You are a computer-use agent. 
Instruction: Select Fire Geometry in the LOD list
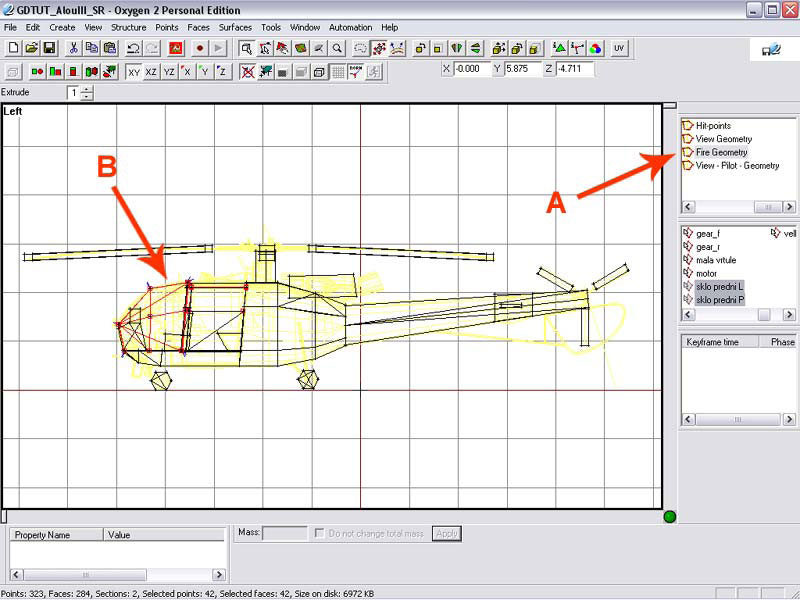pyautogui.click(x=721, y=152)
